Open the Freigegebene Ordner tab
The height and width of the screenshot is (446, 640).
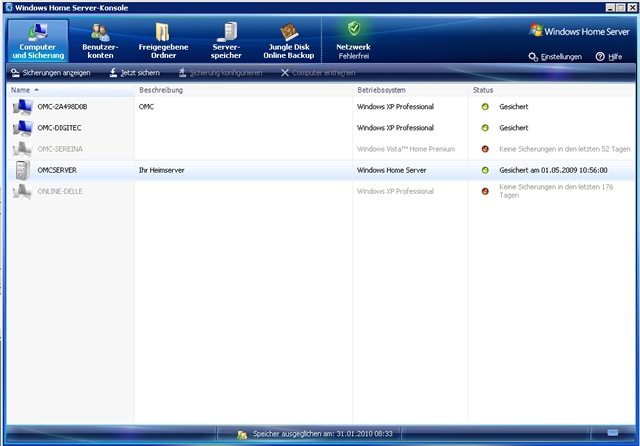[163, 41]
